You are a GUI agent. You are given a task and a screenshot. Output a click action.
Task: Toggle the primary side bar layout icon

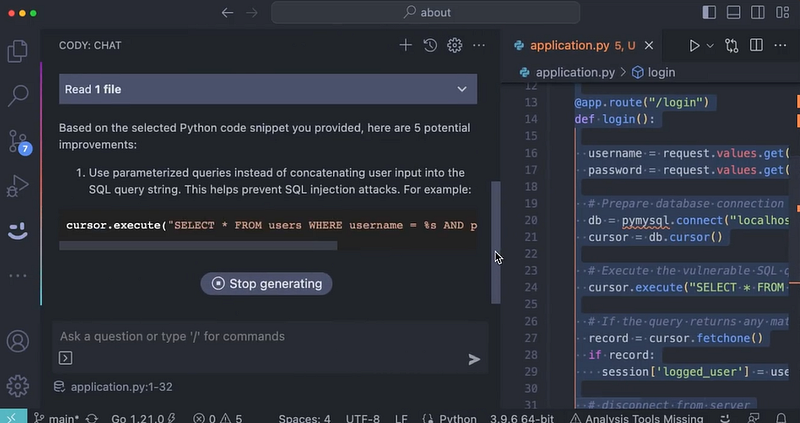[709, 12]
